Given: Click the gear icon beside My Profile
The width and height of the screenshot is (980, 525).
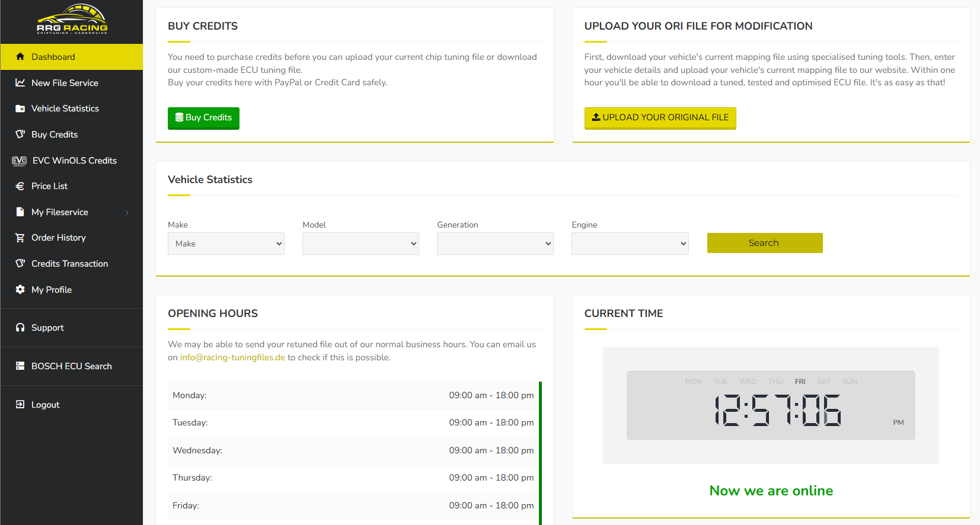Looking at the screenshot, I should (20, 290).
